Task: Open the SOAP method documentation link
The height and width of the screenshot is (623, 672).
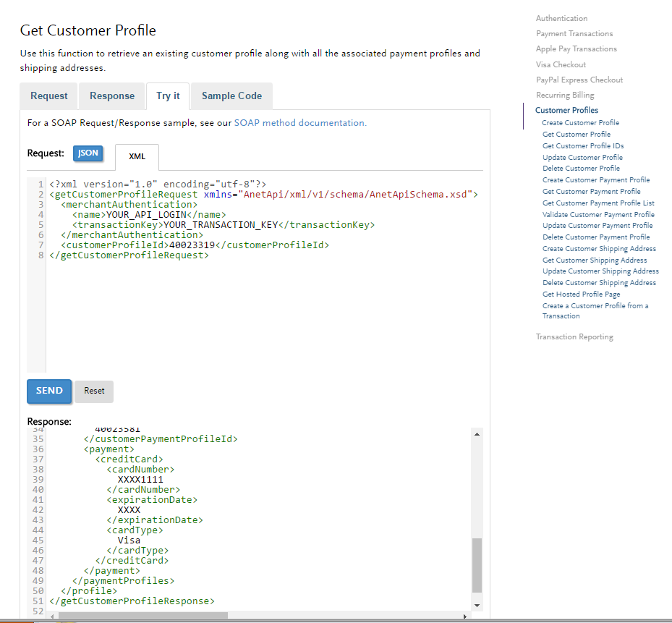Action: (x=299, y=122)
